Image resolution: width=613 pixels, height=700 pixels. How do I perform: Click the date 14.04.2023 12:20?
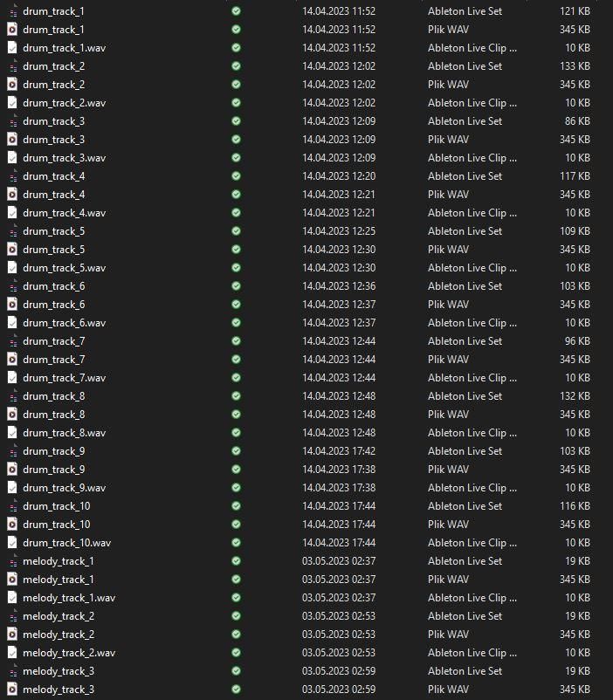339,176
